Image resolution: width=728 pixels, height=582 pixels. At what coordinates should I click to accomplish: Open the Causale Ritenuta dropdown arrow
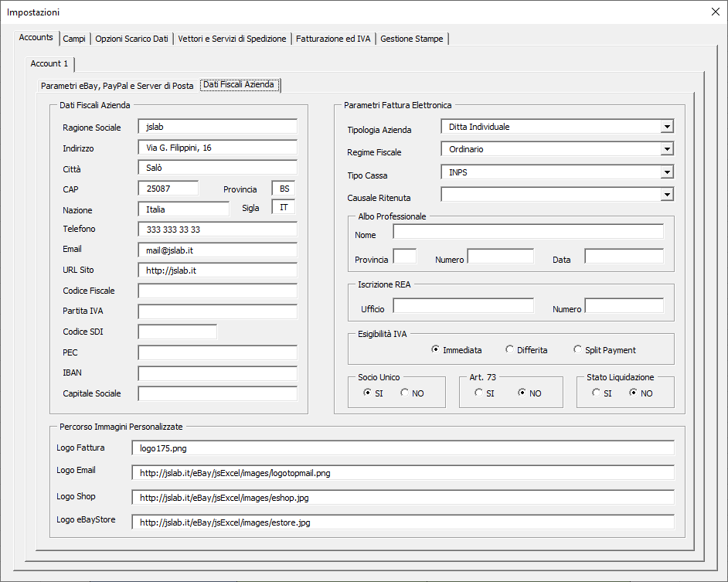pyautogui.click(x=667, y=195)
